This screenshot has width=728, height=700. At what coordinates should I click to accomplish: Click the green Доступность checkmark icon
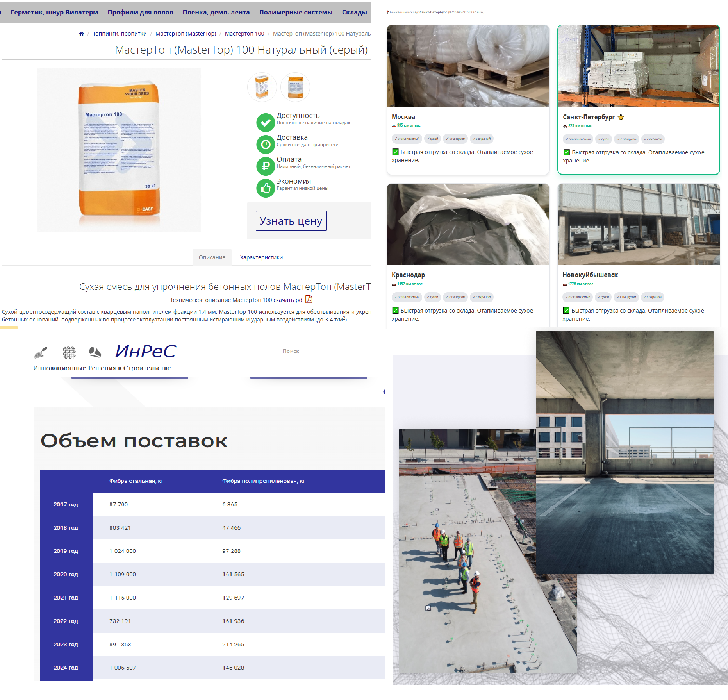pyautogui.click(x=266, y=123)
